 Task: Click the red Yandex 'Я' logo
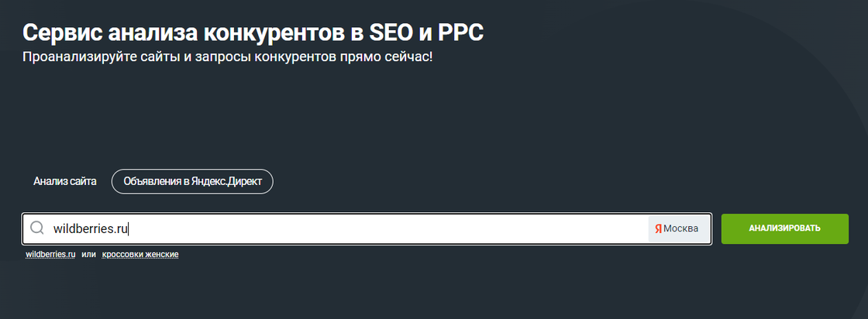[x=658, y=228]
